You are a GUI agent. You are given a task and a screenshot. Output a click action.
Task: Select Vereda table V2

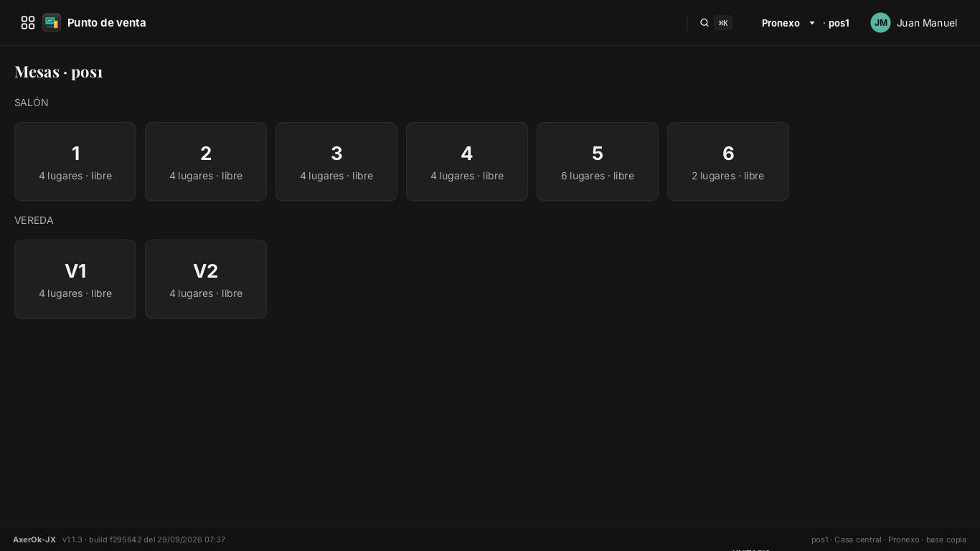[x=206, y=279]
